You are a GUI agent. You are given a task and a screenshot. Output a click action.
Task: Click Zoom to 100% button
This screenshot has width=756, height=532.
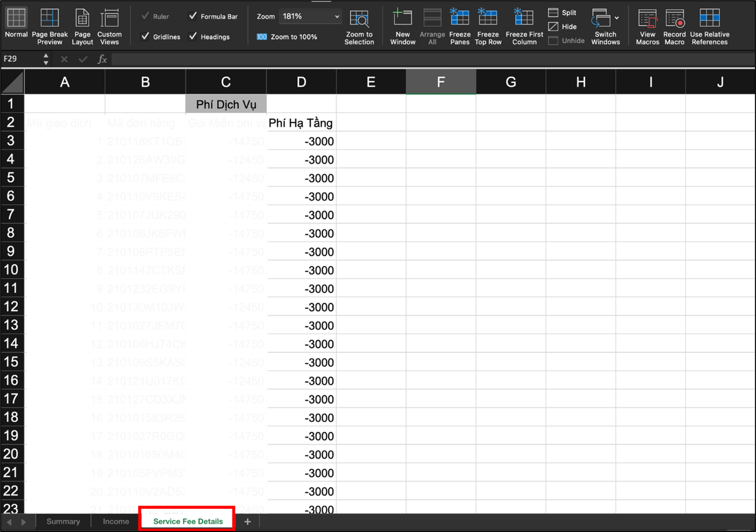[287, 37]
